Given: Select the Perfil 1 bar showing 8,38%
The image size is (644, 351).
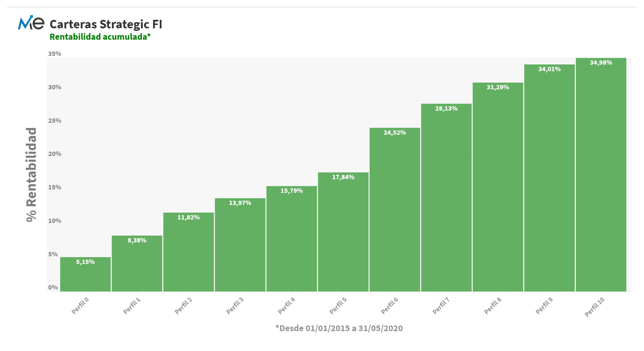Looking at the screenshot, I should point(137,263).
